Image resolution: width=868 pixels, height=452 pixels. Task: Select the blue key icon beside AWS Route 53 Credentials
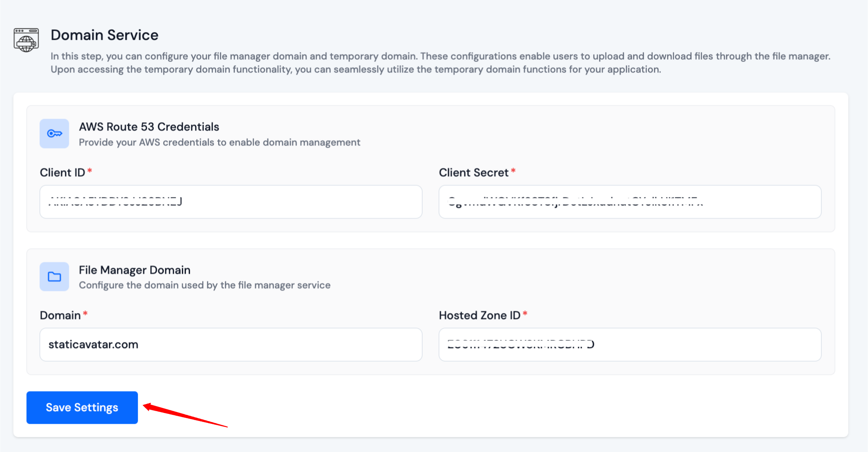click(54, 133)
